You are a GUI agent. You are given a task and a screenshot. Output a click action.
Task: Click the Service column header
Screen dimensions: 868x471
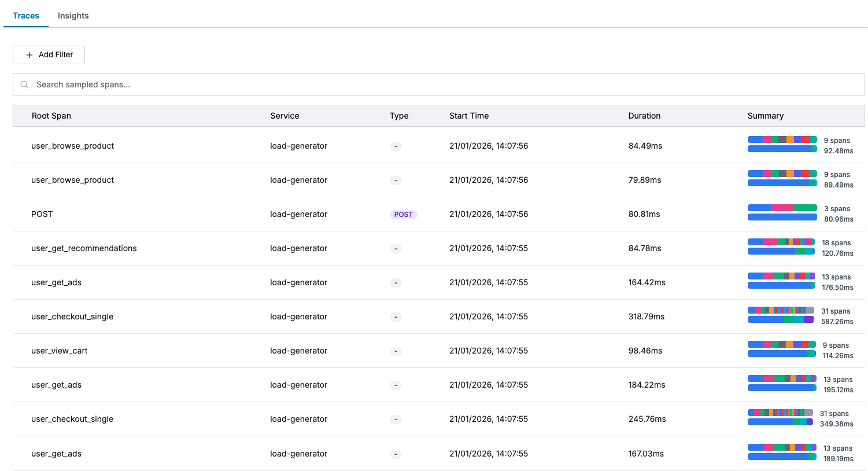[x=285, y=116]
